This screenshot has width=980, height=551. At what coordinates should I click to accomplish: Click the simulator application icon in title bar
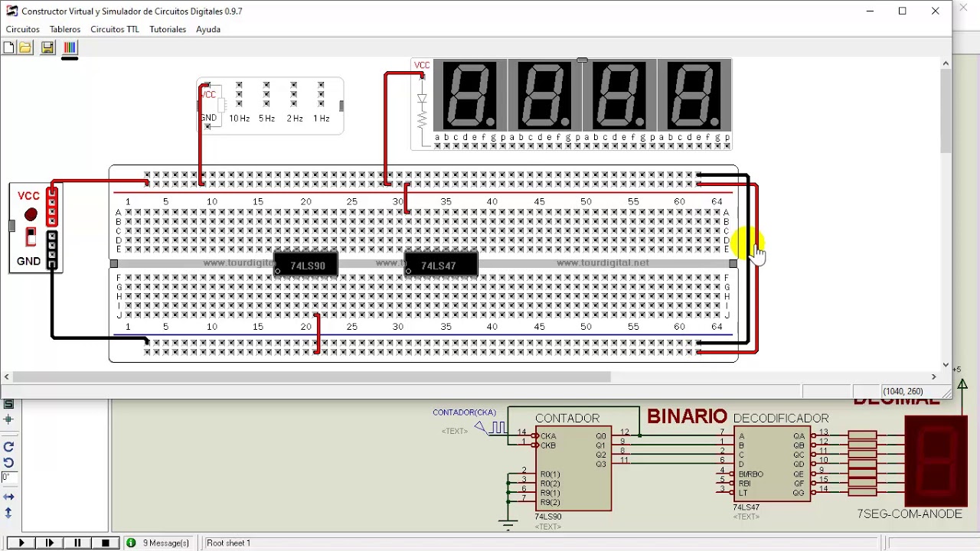point(11,11)
